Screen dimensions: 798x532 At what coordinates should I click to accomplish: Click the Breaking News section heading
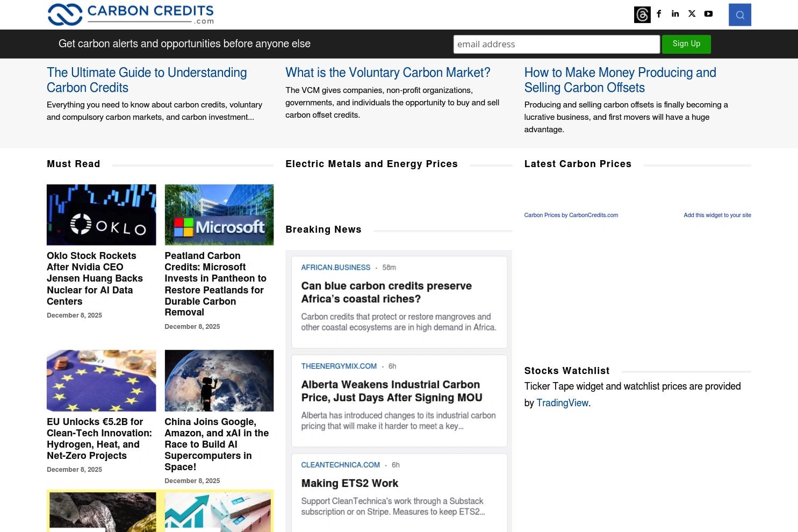tap(323, 229)
